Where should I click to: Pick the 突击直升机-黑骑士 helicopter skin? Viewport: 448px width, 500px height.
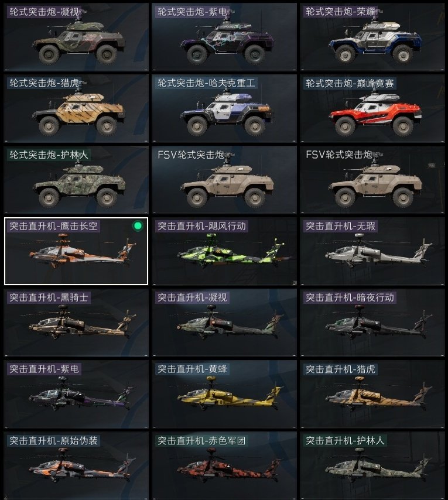click(x=76, y=323)
